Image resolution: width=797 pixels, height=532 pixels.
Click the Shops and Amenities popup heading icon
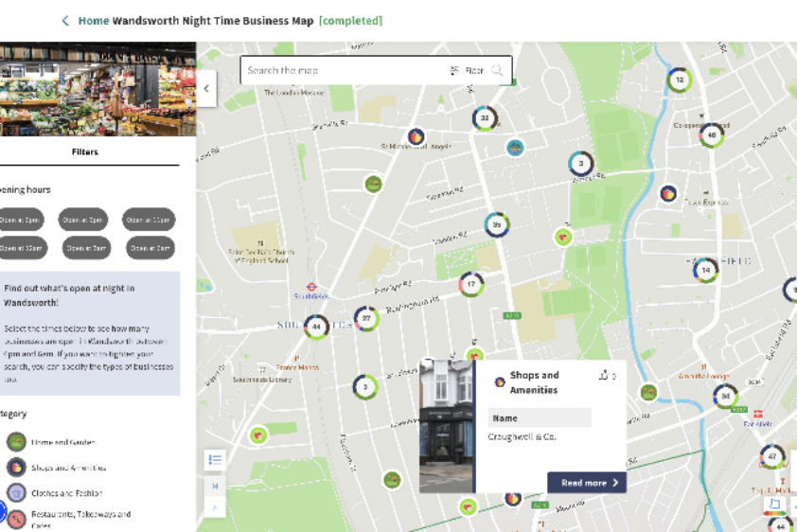500,382
